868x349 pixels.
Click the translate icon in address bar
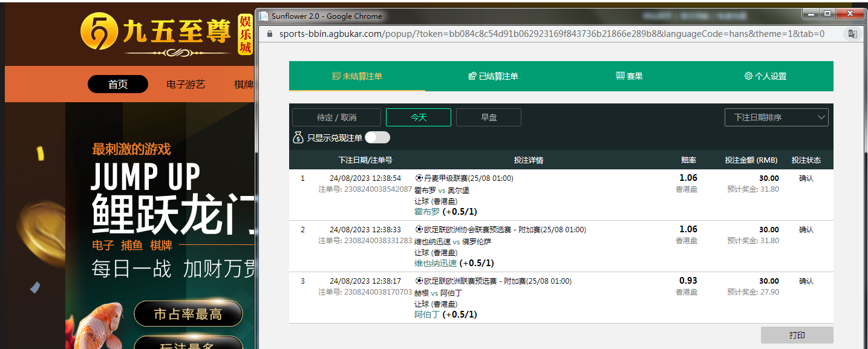tap(852, 34)
